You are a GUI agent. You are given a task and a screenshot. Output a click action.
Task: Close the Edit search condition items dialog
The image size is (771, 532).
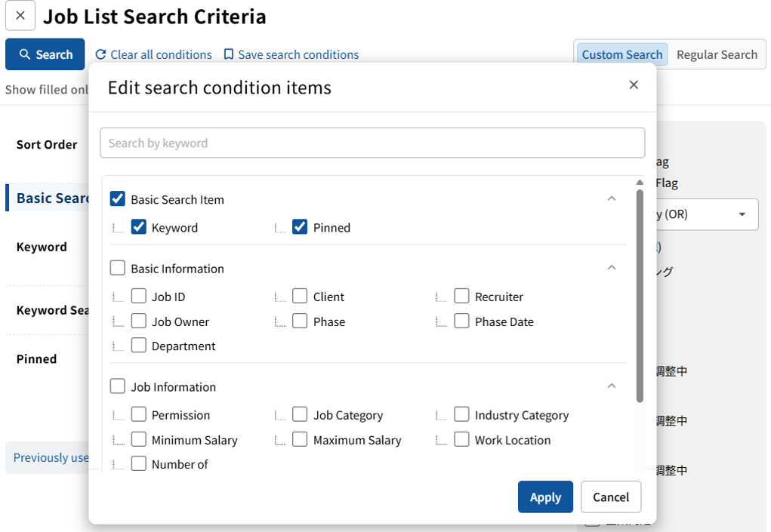(x=634, y=85)
